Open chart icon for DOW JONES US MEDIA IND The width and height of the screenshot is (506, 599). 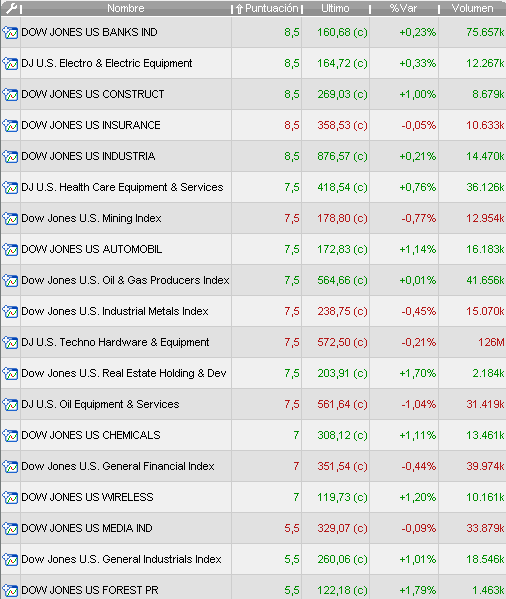click(10, 528)
